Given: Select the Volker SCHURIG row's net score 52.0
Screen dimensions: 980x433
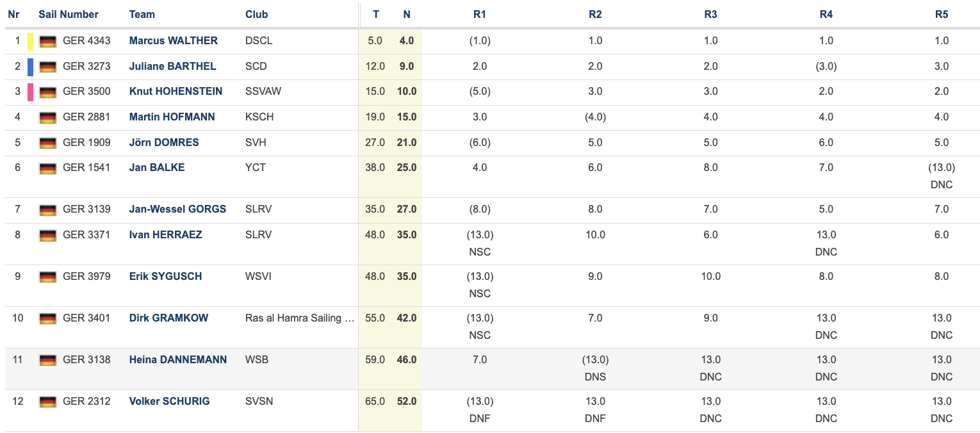Looking at the screenshot, I should tap(407, 401).
